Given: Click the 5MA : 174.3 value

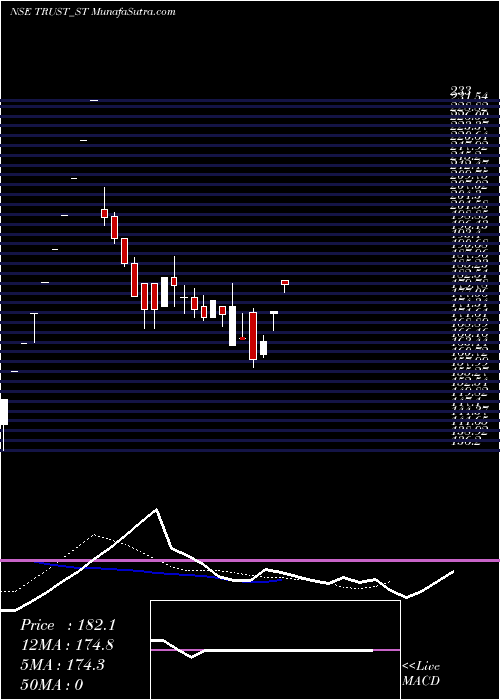Looking at the screenshot, I should [x=62, y=665].
